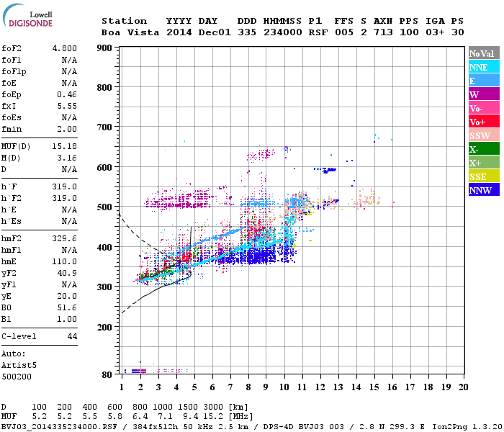Click the h`F2 value 319.0
This screenshot has height=432, width=504.
pyautogui.click(x=65, y=198)
